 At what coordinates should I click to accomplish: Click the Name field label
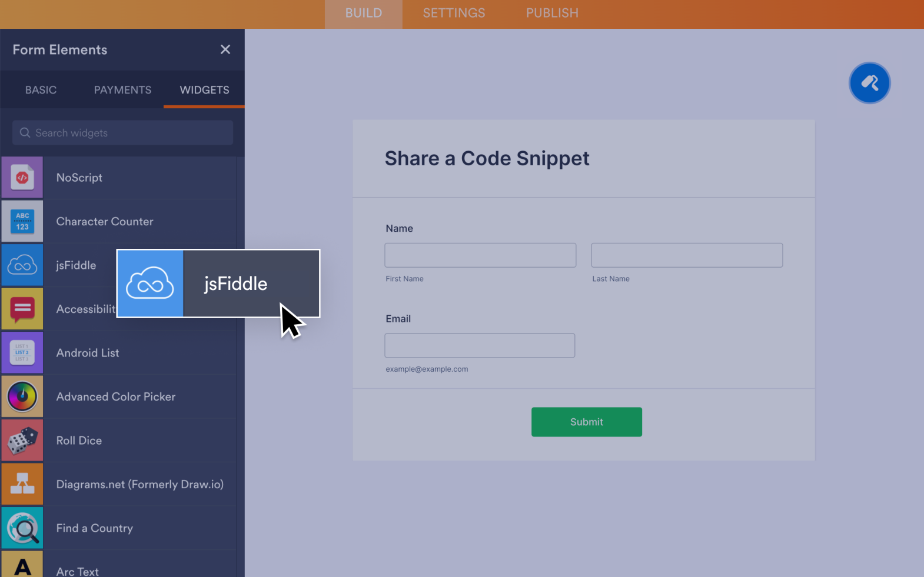399,228
